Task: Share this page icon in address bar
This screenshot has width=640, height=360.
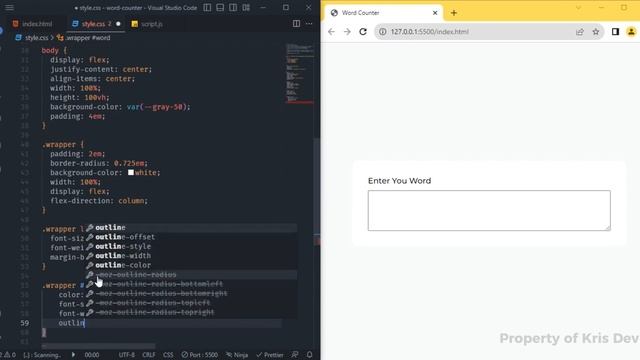Action: tap(580, 32)
